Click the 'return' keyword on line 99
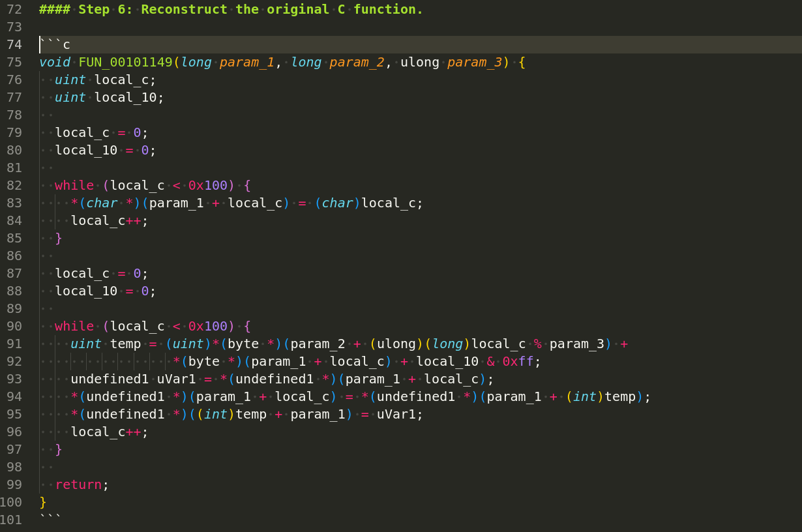This screenshot has height=532, width=802. pos(78,484)
